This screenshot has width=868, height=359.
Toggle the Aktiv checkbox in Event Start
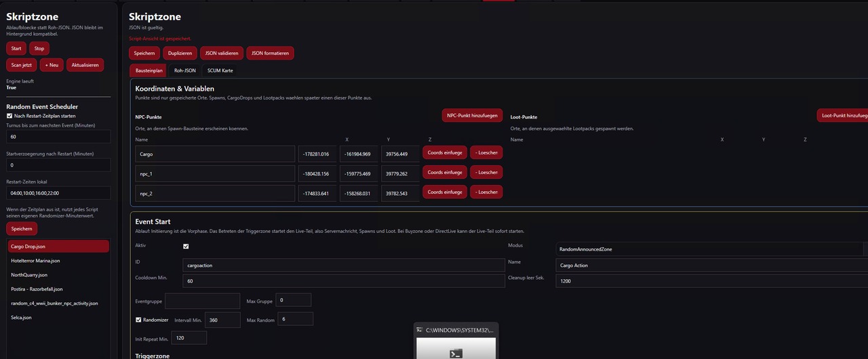pos(186,246)
